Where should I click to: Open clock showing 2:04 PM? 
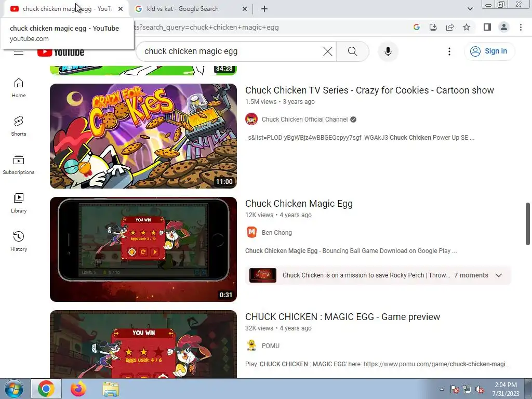506,389
